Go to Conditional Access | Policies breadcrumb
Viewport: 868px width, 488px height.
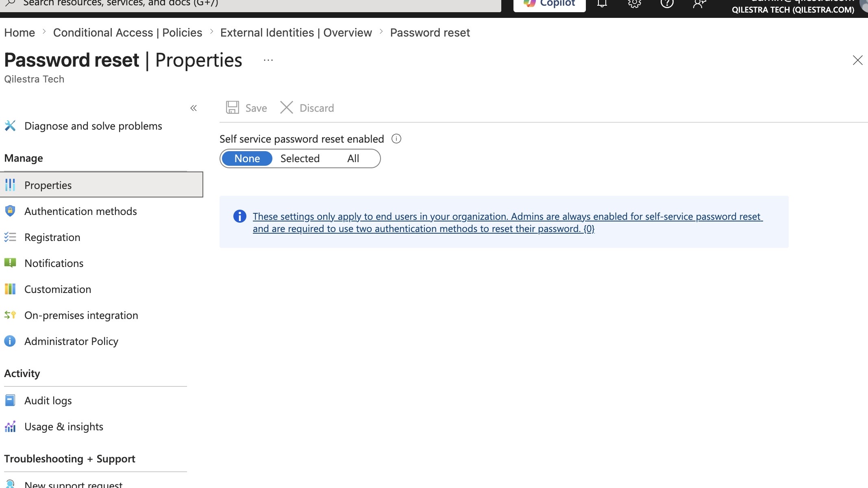coord(128,33)
